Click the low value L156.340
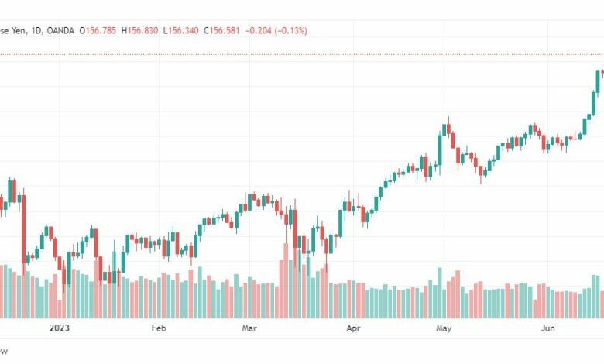This screenshot has height=364, width=604. 180,30
